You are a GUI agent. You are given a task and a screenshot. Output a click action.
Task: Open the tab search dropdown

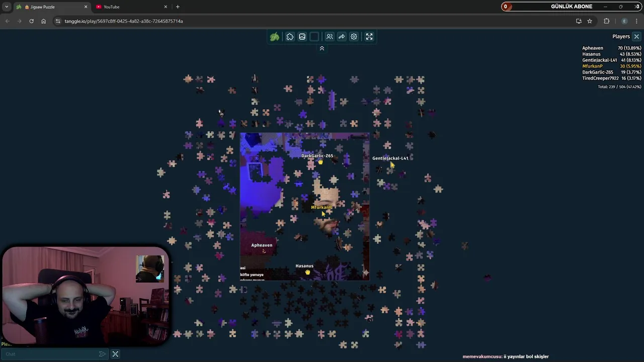click(x=6, y=7)
